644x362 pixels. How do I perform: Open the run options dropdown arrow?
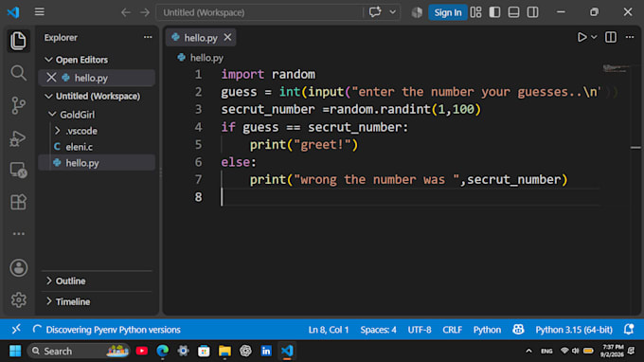[x=594, y=37]
